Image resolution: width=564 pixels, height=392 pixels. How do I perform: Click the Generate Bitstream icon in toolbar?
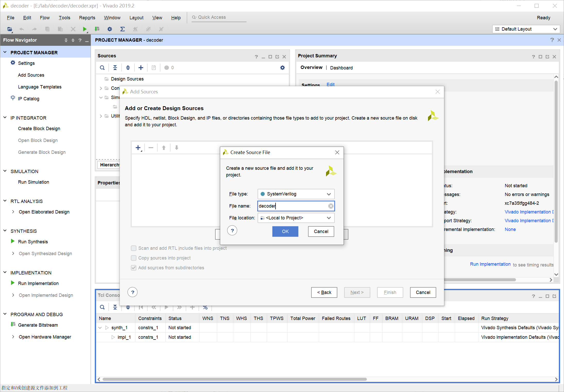click(97, 29)
